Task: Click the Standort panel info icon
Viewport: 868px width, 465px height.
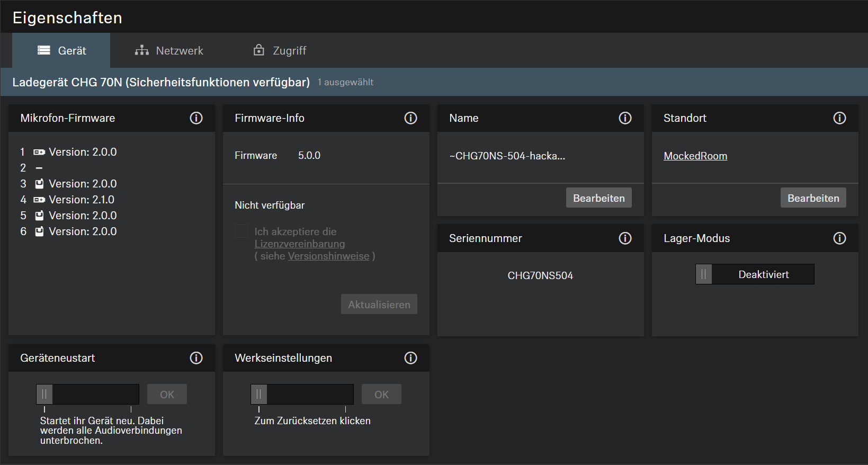Action: (x=839, y=118)
